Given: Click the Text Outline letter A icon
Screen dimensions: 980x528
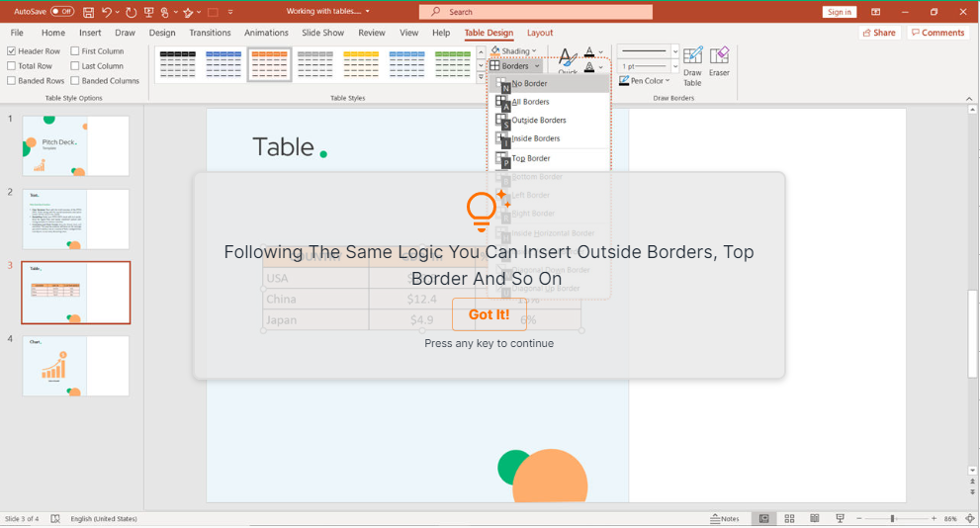Looking at the screenshot, I should coord(589,67).
